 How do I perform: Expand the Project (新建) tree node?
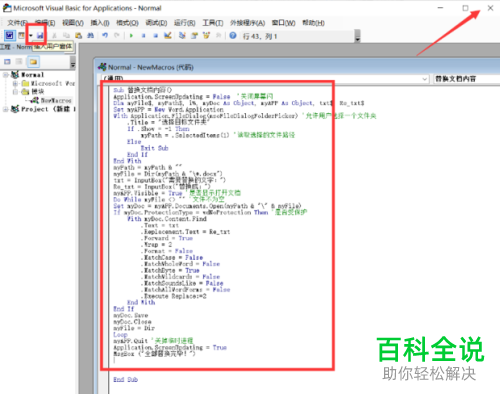click(x=5, y=109)
